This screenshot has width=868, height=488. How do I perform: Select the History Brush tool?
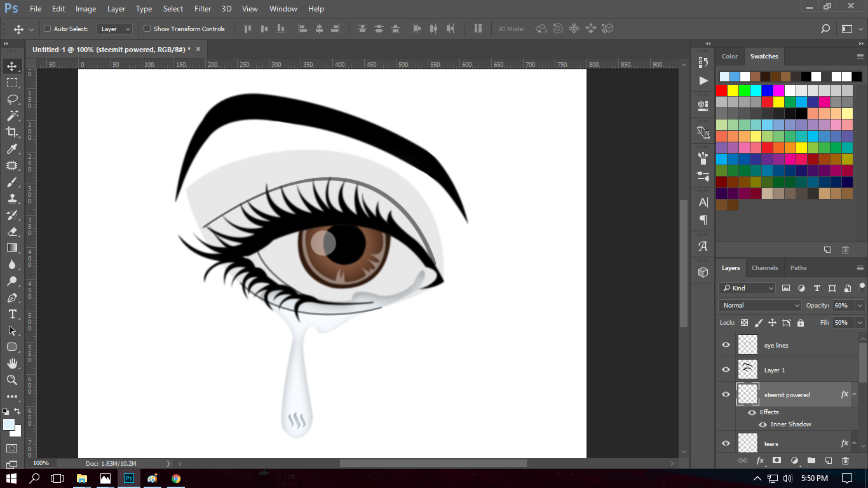[x=12, y=215]
